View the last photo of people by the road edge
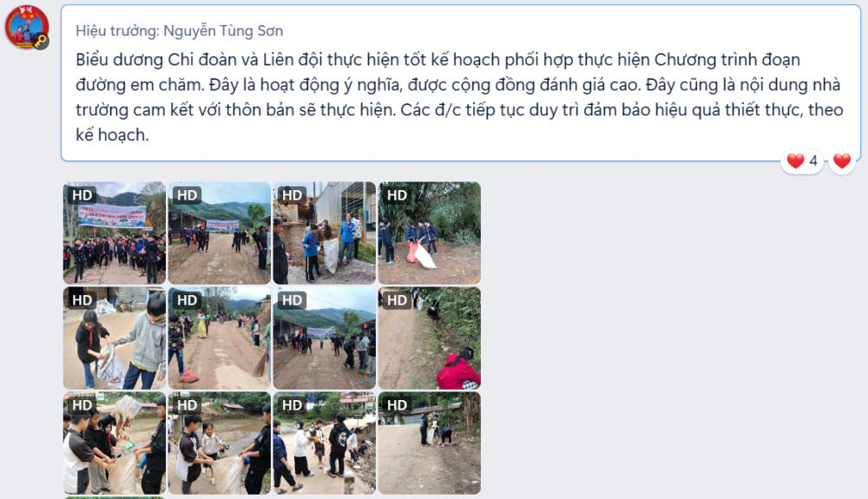Screen dimensions: 868x499 (x=430, y=443)
